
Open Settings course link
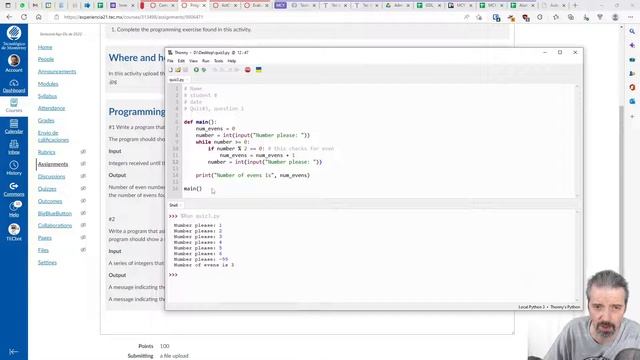47,262
